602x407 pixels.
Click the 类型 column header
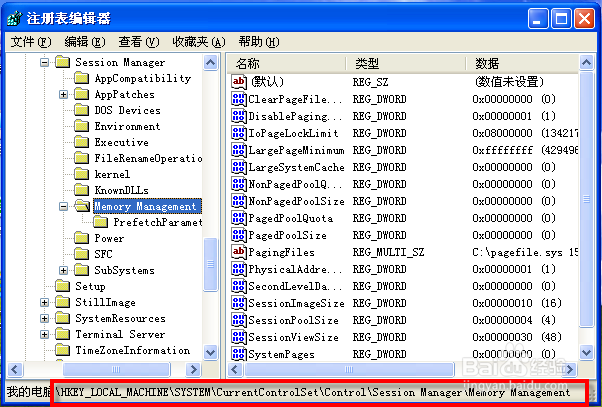coord(406,63)
